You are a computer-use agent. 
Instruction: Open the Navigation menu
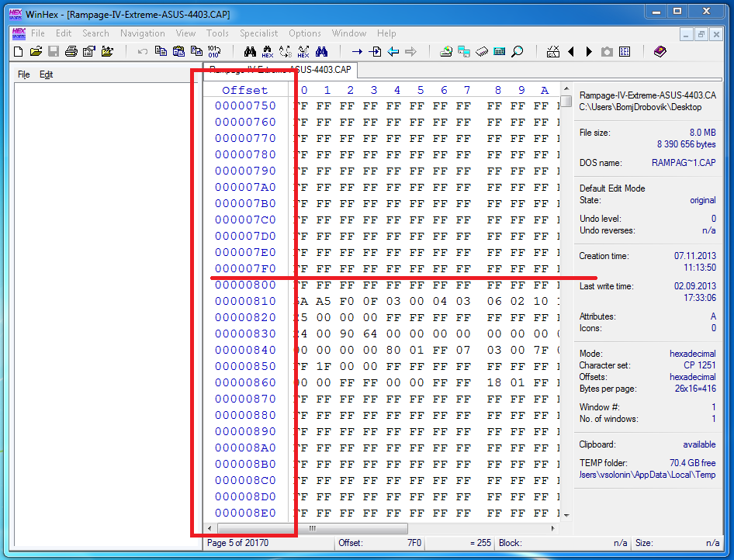142,33
